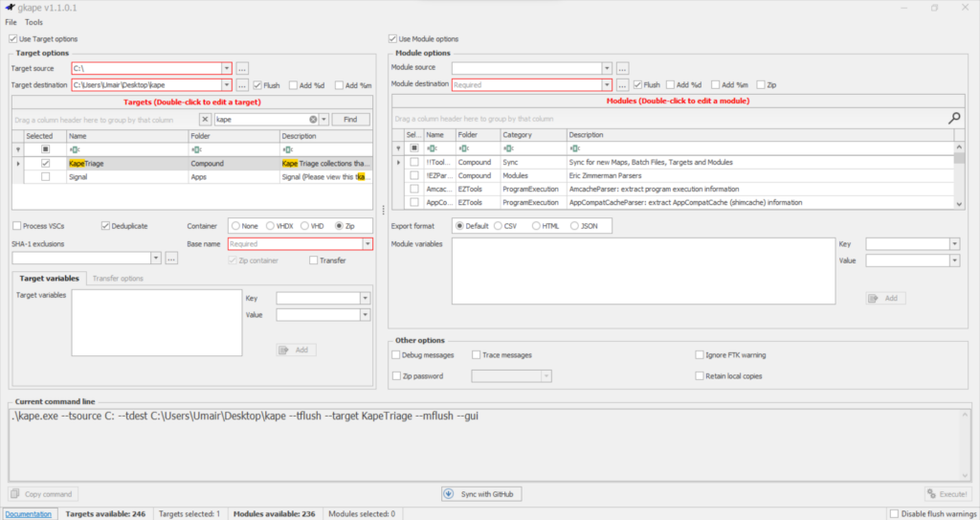Select the Signal target checkbox
This screenshot has width=980, height=520.
point(46,177)
